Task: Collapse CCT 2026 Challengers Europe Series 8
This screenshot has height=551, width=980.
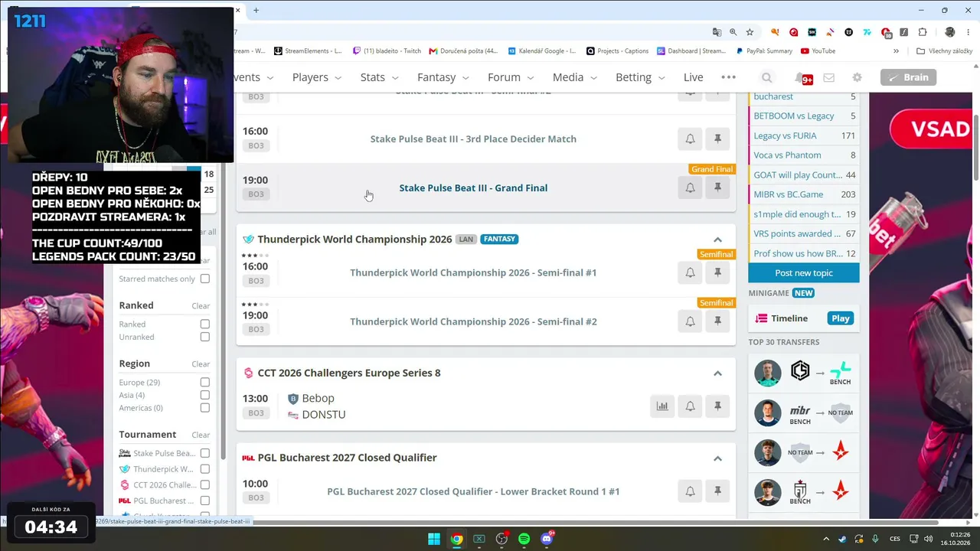Action: [x=717, y=373]
